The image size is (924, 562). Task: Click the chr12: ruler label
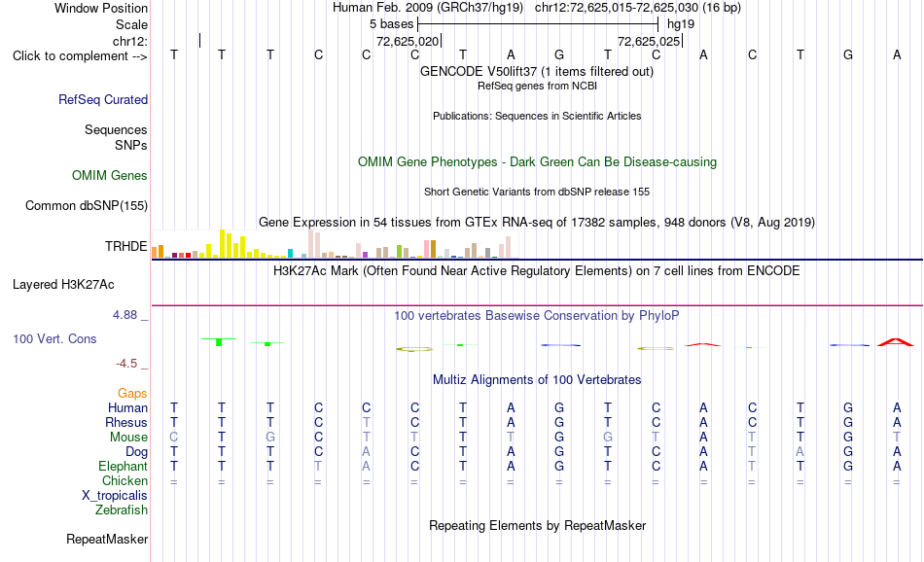point(130,41)
